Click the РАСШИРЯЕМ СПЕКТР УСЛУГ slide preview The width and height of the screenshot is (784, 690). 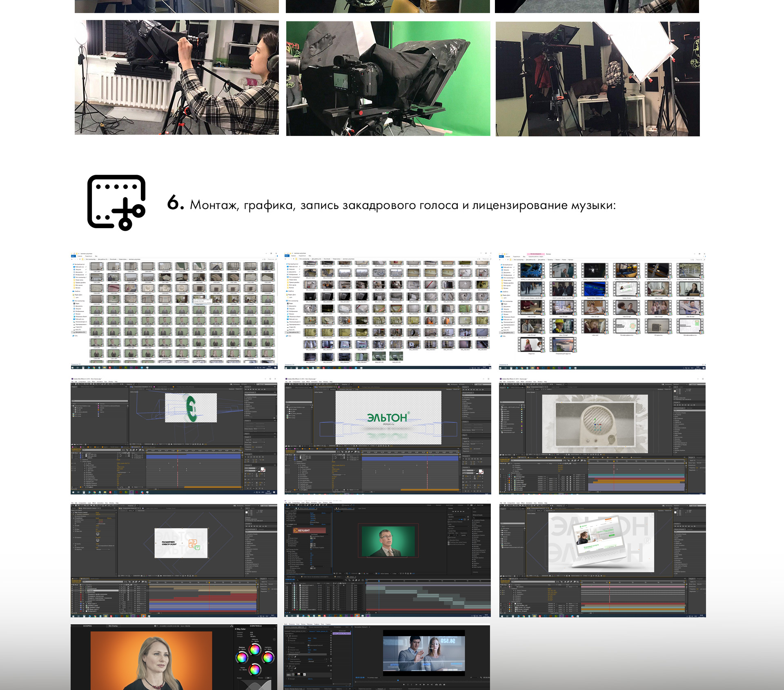(181, 543)
